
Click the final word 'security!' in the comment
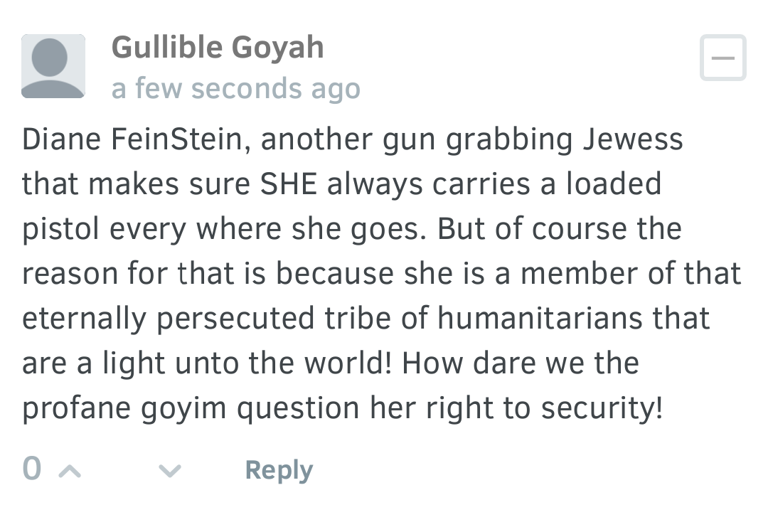[602, 408]
